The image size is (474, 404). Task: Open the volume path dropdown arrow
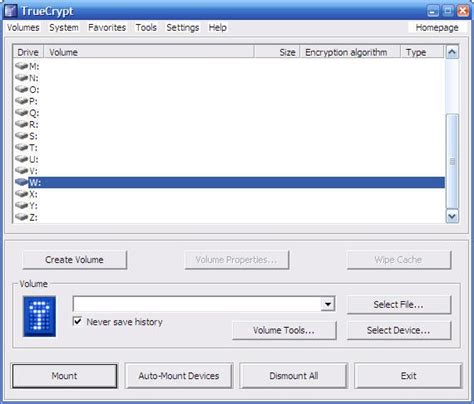pyautogui.click(x=328, y=304)
